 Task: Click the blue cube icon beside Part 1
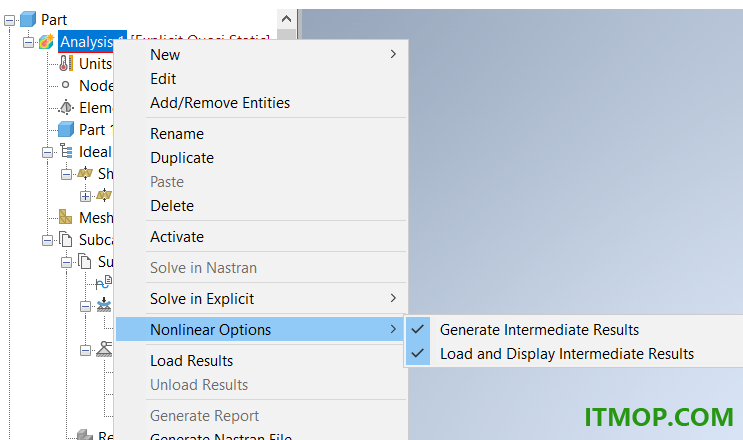click(x=66, y=129)
